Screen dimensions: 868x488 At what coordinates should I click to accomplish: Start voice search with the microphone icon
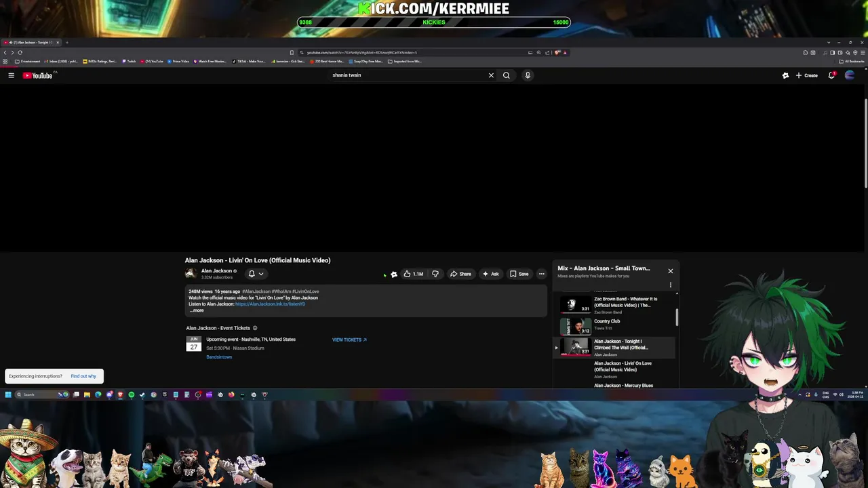pos(528,75)
